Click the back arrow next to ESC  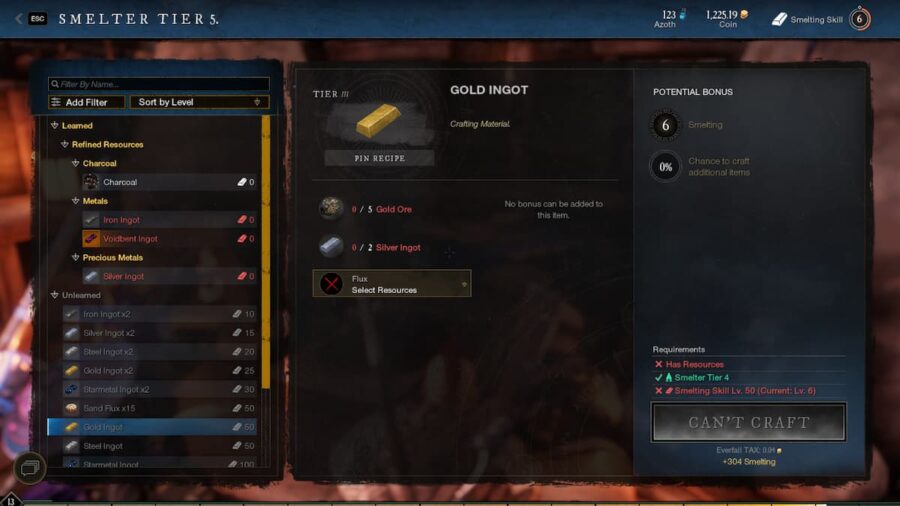[18, 18]
